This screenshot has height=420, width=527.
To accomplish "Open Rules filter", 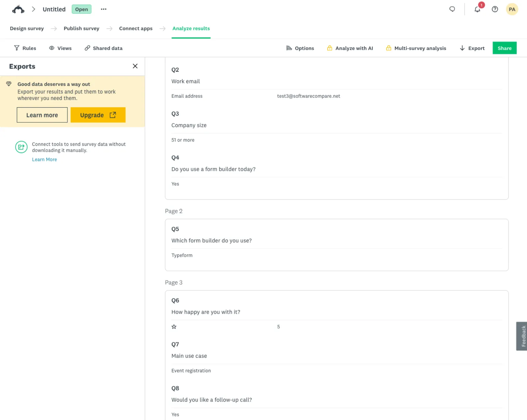I will tap(25, 48).
